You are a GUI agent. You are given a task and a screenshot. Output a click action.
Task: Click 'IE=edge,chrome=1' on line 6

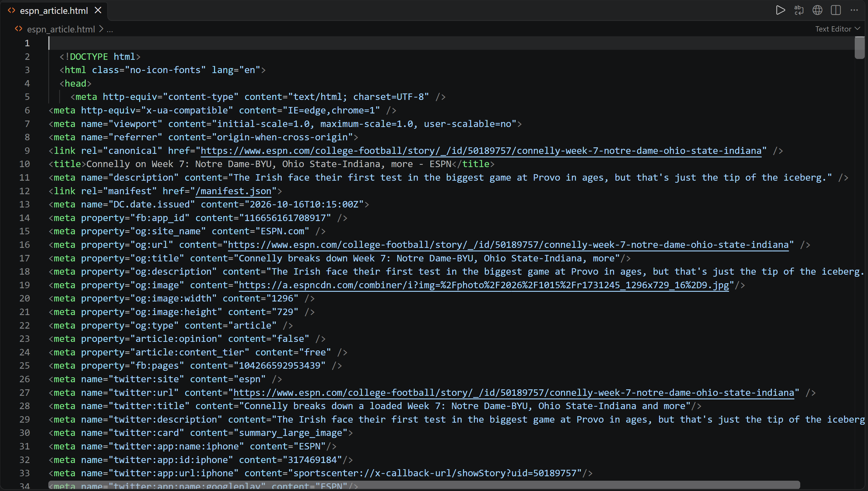[331, 111]
